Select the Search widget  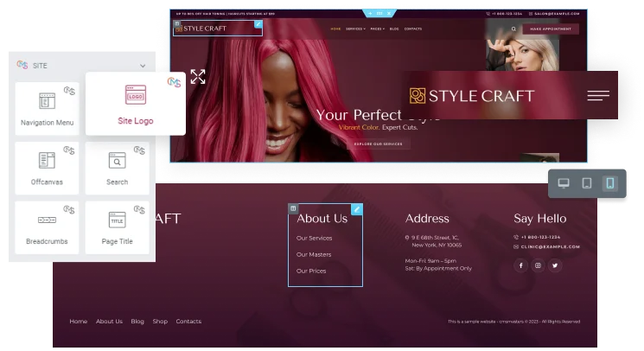[x=117, y=168]
